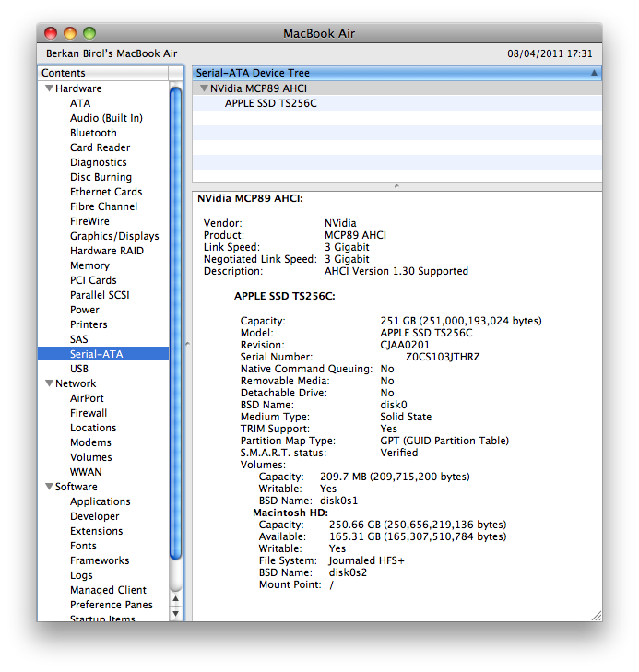Viewport: 639px width, 672px height.
Task: Select Extensions in the sidebar
Action: pos(97,531)
